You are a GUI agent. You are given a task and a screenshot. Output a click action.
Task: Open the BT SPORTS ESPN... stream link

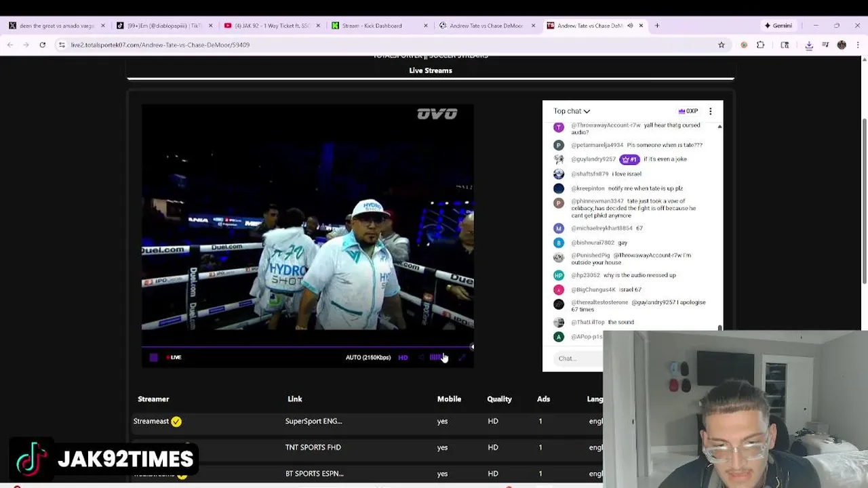click(315, 474)
